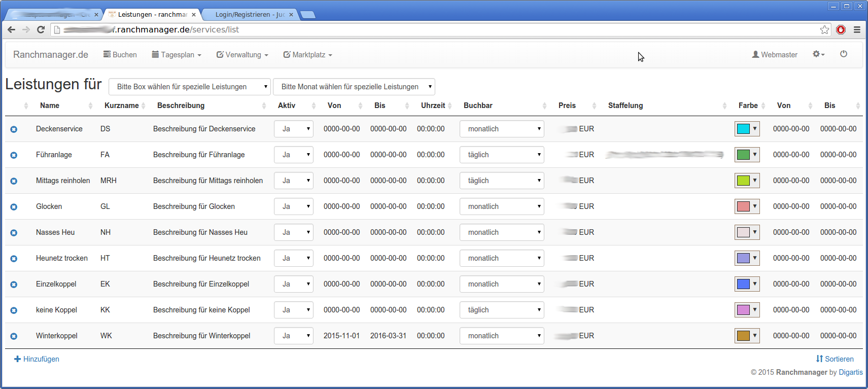This screenshot has width=868, height=389.
Task: Open the Tagesplan menu
Action: click(177, 55)
